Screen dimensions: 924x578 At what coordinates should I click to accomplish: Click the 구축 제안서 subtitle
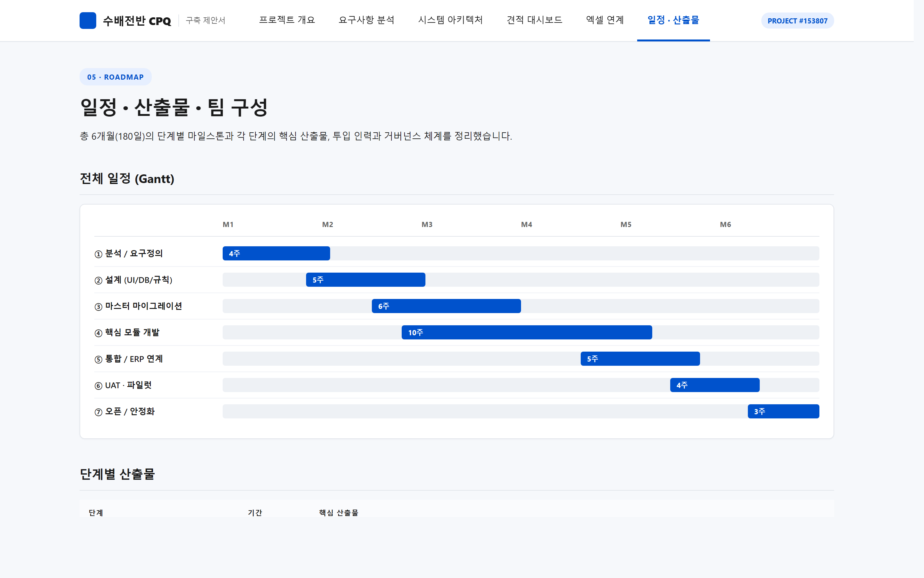205,20
